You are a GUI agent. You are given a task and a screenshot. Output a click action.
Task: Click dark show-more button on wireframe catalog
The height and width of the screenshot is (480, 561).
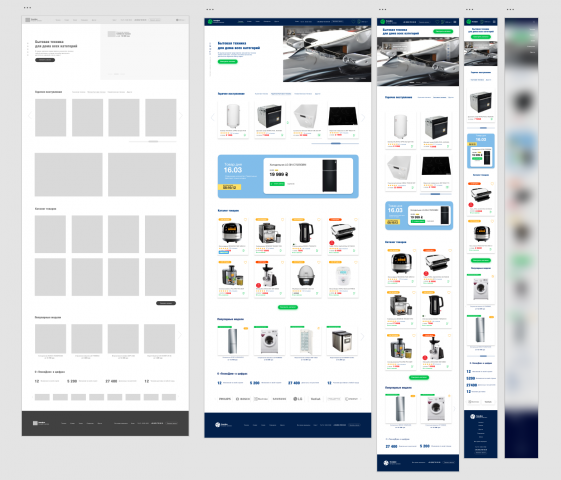coord(166,303)
